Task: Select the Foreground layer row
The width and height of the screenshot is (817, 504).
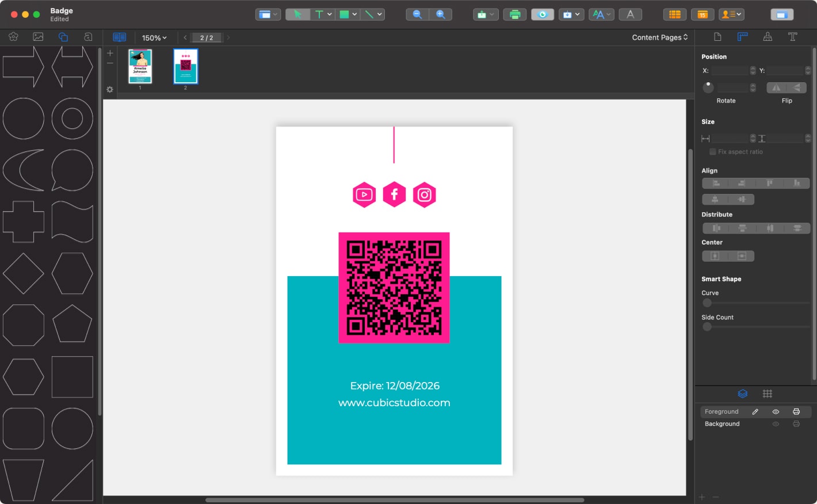Action: click(755, 411)
